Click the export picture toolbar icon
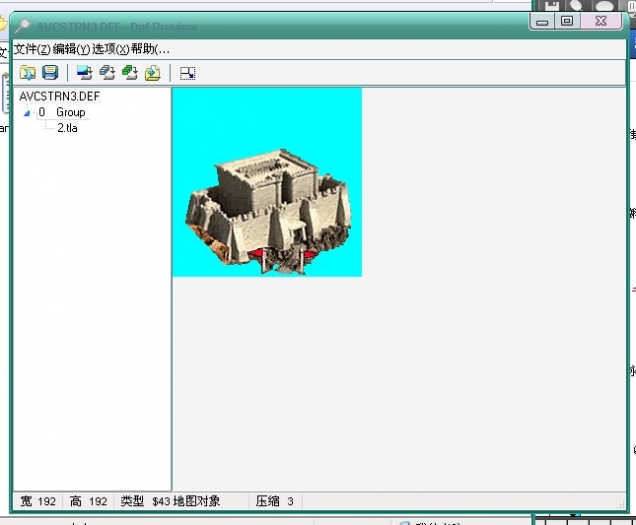 [x=84, y=72]
